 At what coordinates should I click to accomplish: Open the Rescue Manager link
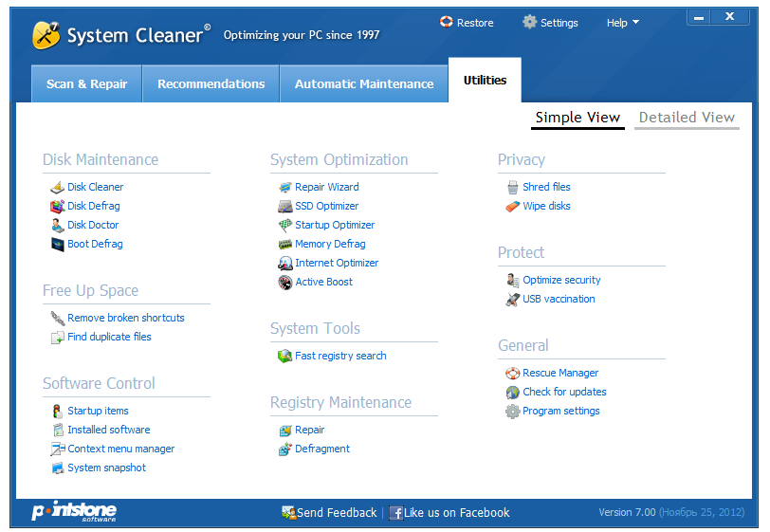point(560,374)
